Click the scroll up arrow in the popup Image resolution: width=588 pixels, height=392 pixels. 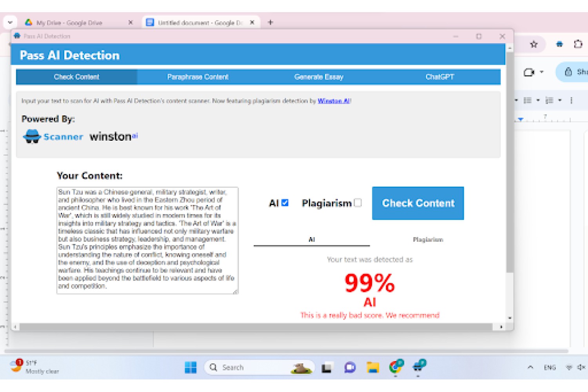(510, 48)
